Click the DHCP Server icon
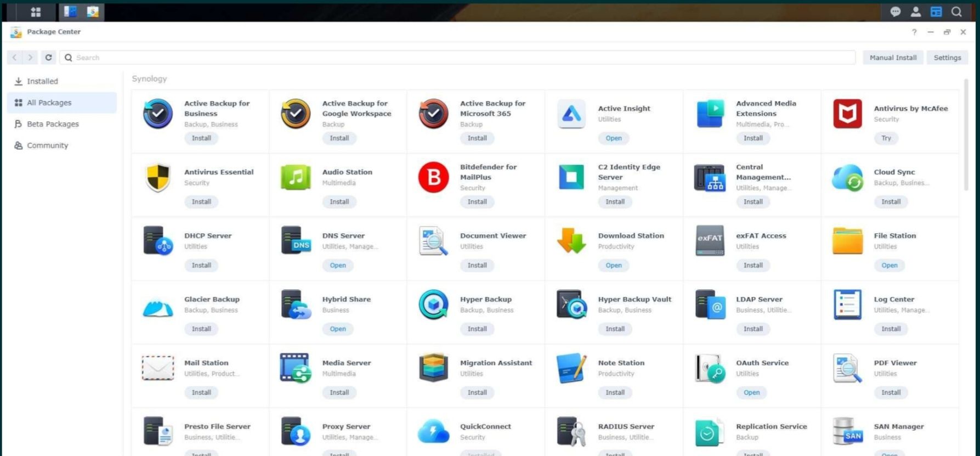Viewport: 980px width, 456px height. click(158, 241)
